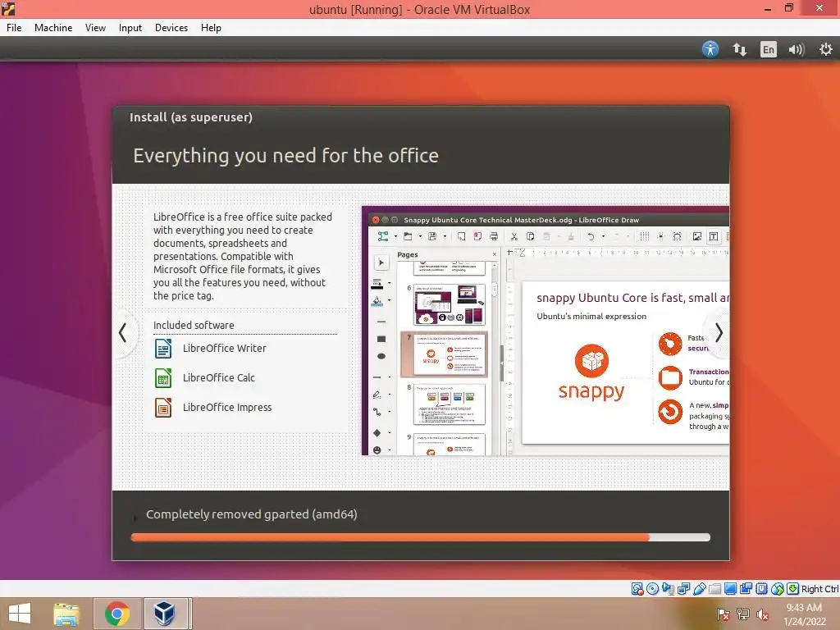This screenshot has height=630, width=840.
Task: Click the hard disk activity status icon
Action: click(637, 589)
